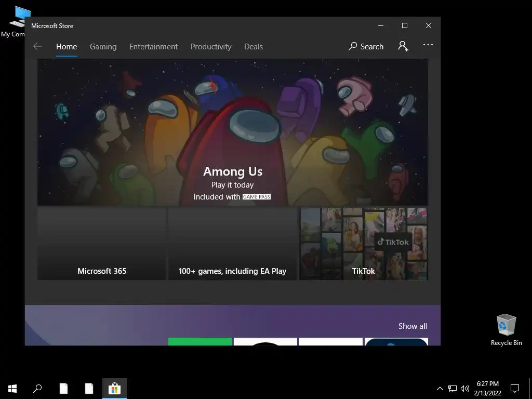Click the Search button in the Store
Image resolution: width=532 pixels, height=399 pixels.
pos(366,46)
